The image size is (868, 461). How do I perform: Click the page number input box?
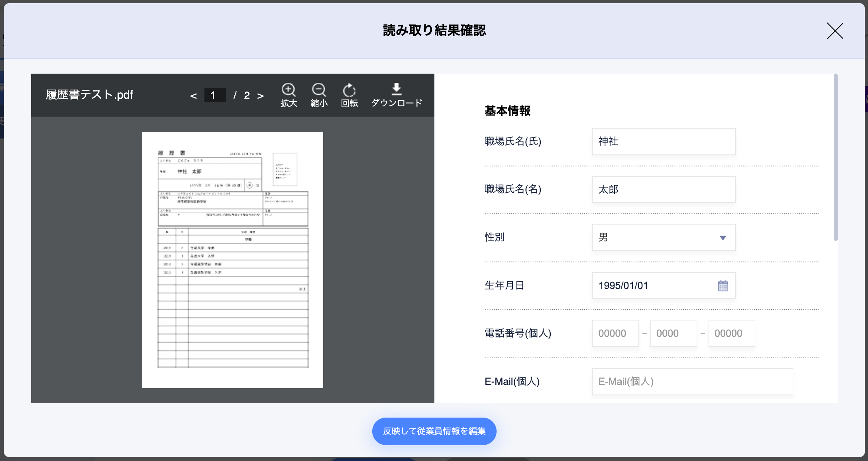tap(215, 95)
